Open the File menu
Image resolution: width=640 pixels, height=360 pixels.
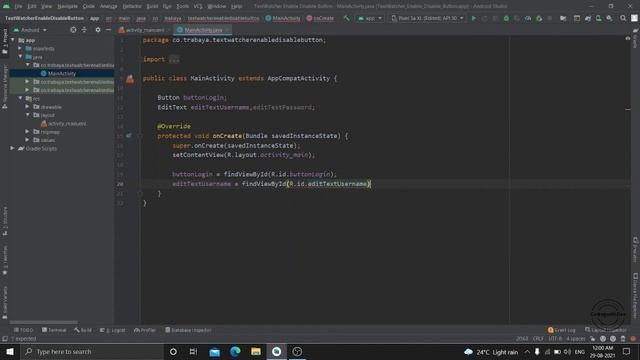18,6
